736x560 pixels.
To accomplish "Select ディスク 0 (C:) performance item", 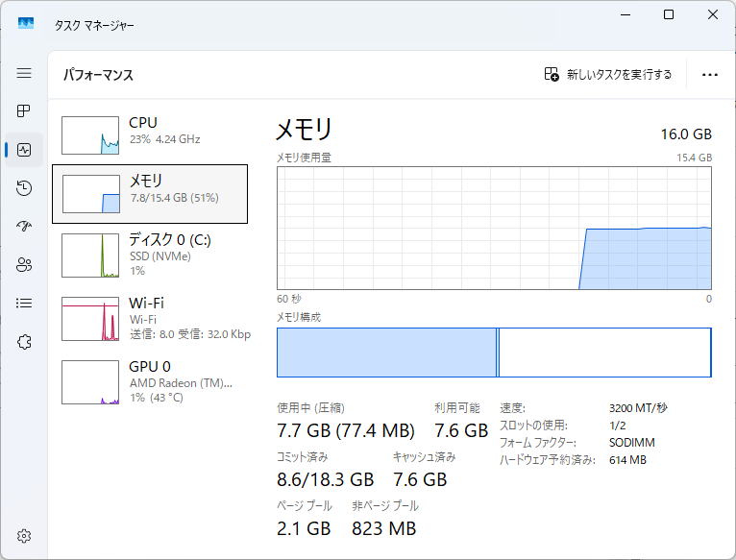I will pos(150,255).
